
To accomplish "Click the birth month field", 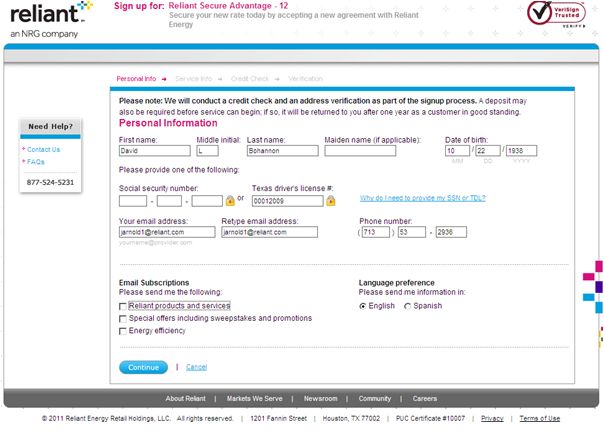I will (457, 151).
